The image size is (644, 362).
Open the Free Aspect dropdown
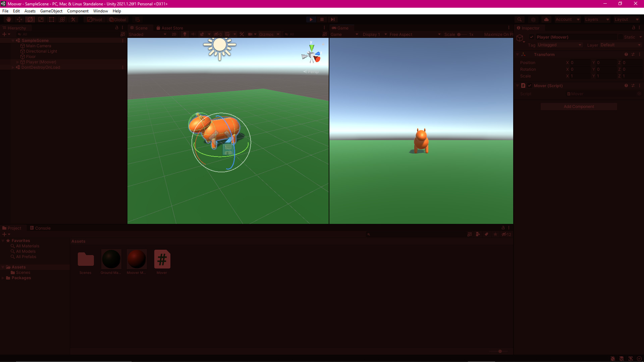click(x=415, y=34)
